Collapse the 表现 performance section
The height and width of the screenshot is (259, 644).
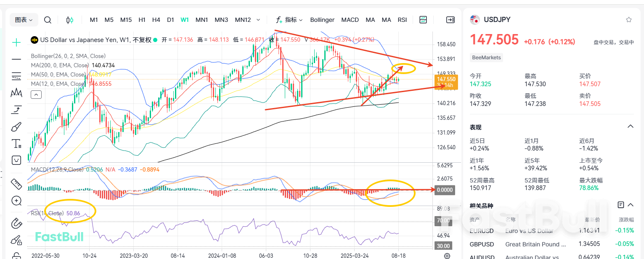[630, 127]
